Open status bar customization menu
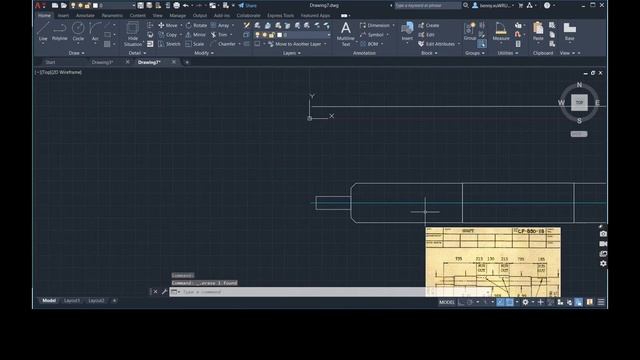The width and height of the screenshot is (640, 360). [x=601, y=302]
